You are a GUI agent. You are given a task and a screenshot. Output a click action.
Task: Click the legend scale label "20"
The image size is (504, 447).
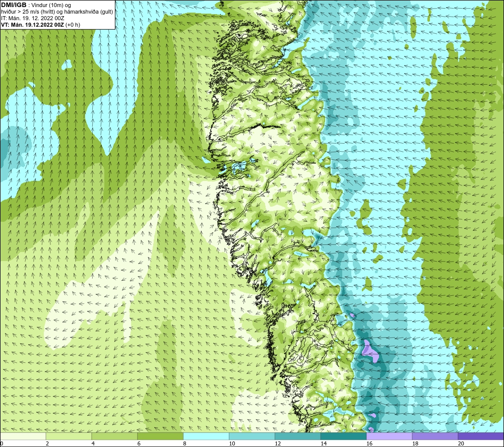click(461, 444)
